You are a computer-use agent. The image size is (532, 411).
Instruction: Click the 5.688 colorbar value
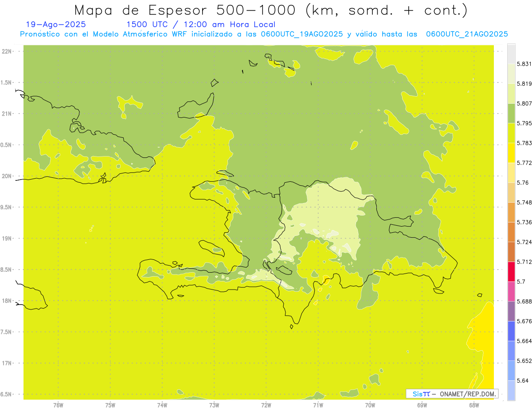525,301
